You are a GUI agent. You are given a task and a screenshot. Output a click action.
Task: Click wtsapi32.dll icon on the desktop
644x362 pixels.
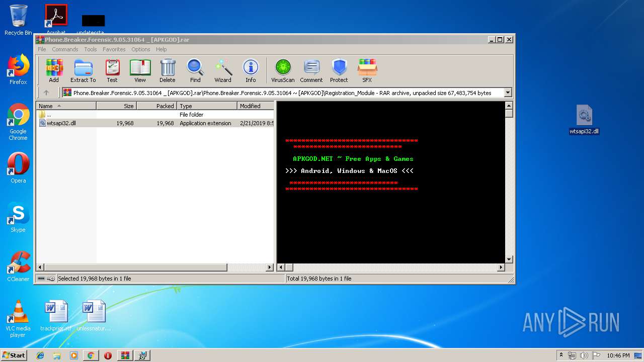coord(584,121)
